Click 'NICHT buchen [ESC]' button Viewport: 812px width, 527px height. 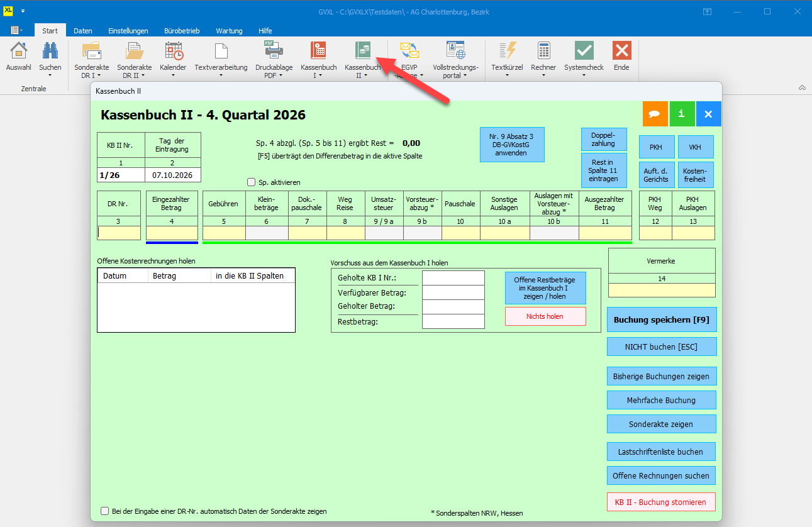[x=662, y=347]
